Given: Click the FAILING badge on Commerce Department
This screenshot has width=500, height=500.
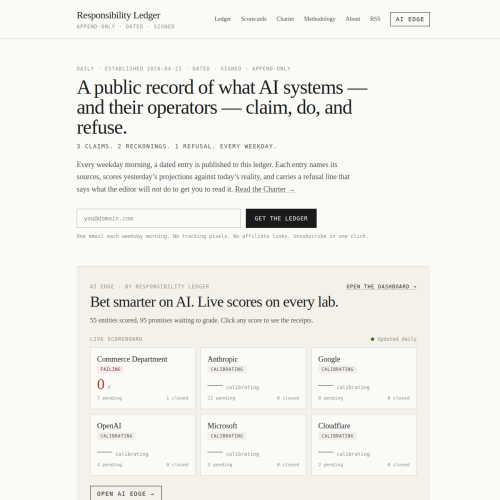Looking at the screenshot, I should (110, 369).
